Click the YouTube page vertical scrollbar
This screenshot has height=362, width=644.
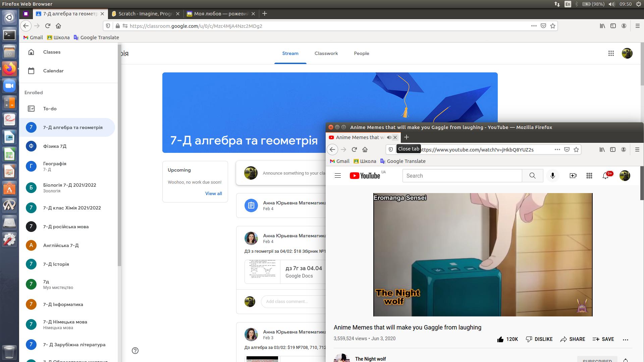point(642,183)
